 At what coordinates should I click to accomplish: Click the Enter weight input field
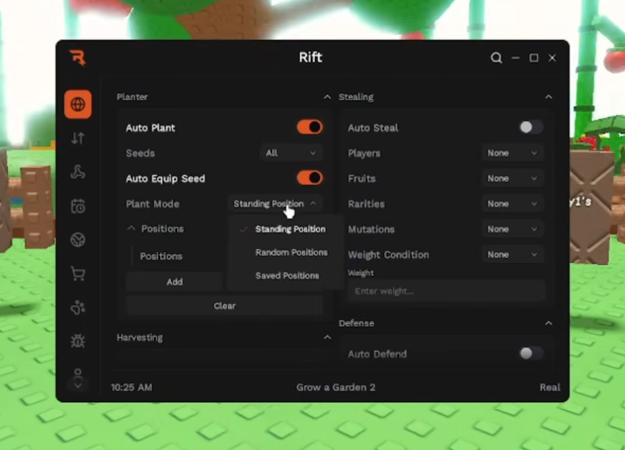coord(446,291)
